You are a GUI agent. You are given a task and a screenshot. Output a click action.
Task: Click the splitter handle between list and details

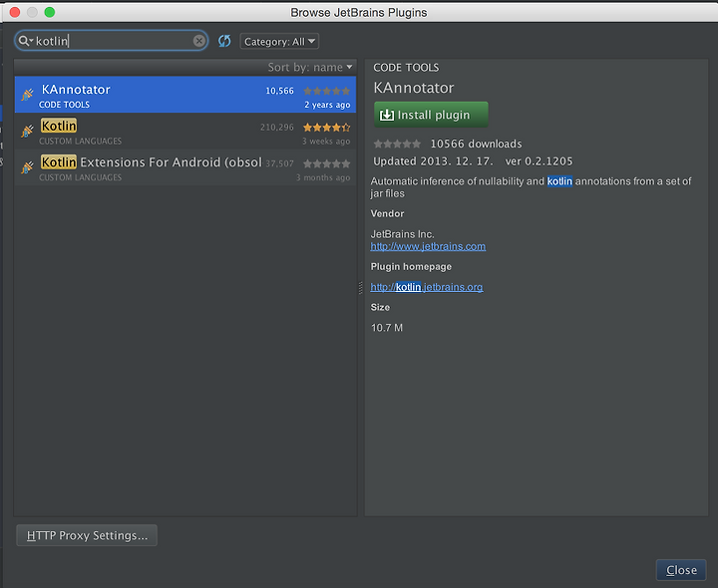coord(360,287)
